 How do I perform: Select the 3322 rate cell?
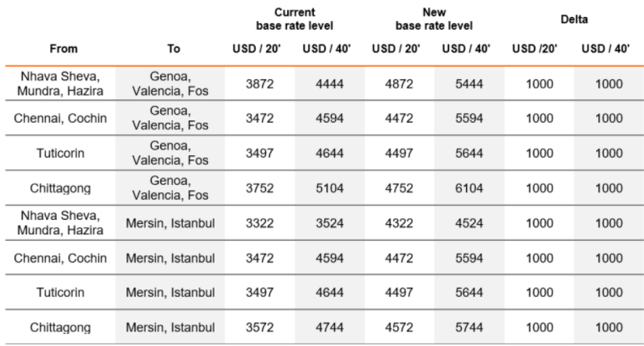259,223
